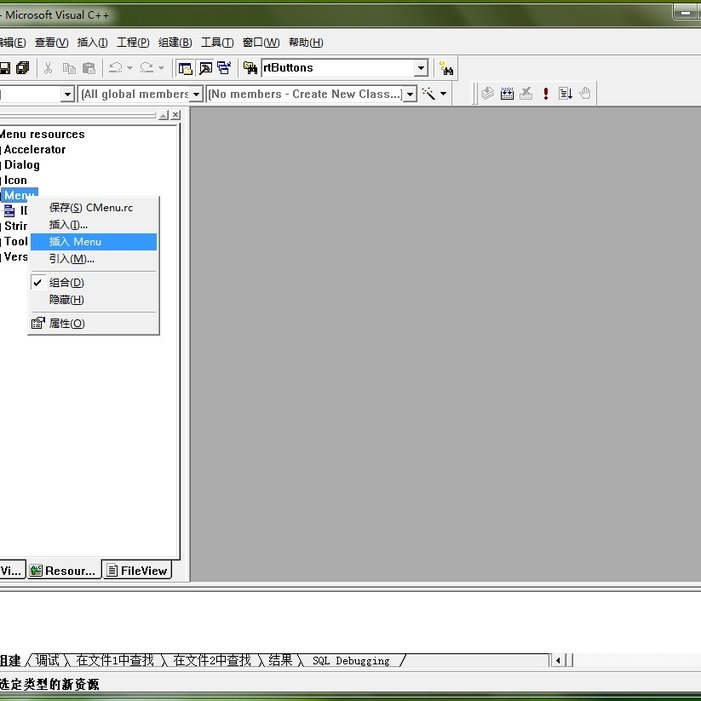Click the rtButtons search input field
The width and height of the screenshot is (701, 701).
[338, 68]
